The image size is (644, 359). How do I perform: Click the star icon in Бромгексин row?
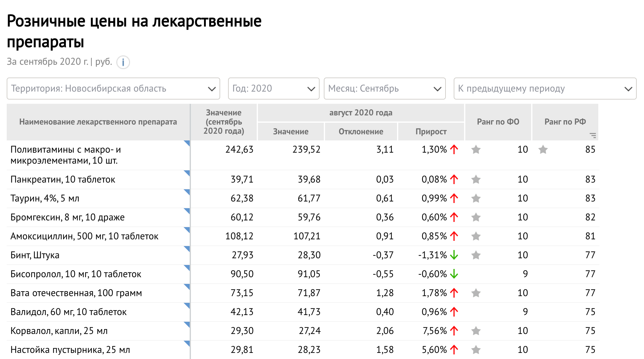click(476, 217)
